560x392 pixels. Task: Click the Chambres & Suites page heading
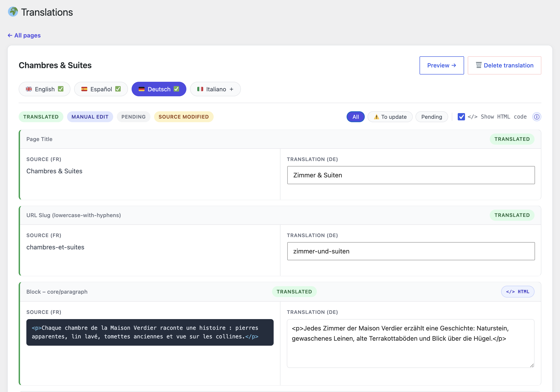[55, 65]
